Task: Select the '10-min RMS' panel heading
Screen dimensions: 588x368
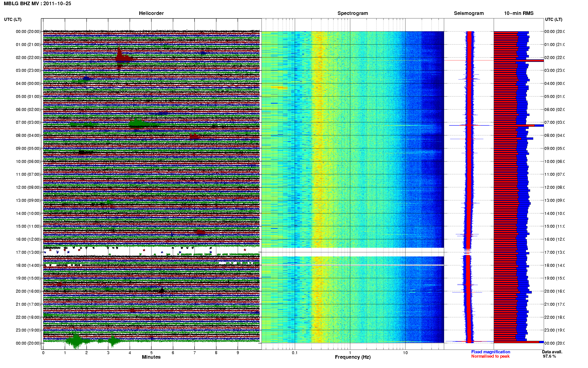Action: [x=519, y=13]
